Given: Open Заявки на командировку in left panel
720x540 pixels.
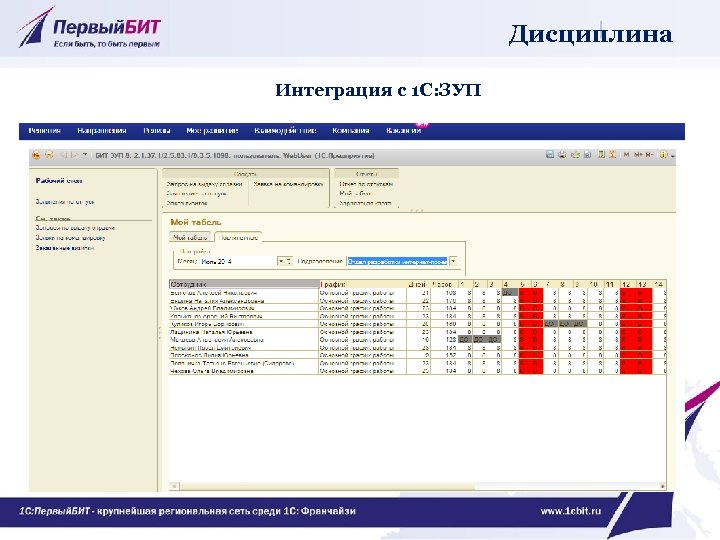Looking at the screenshot, I should [70, 238].
